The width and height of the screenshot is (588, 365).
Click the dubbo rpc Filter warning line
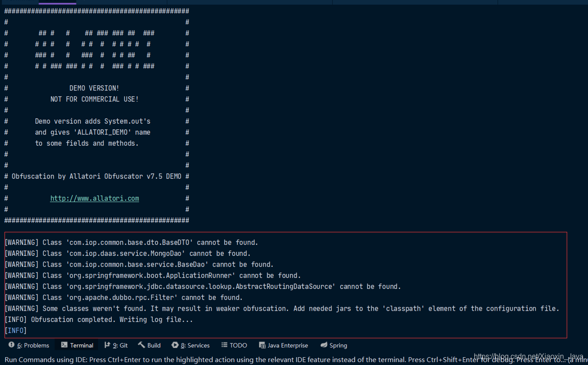[124, 298]
